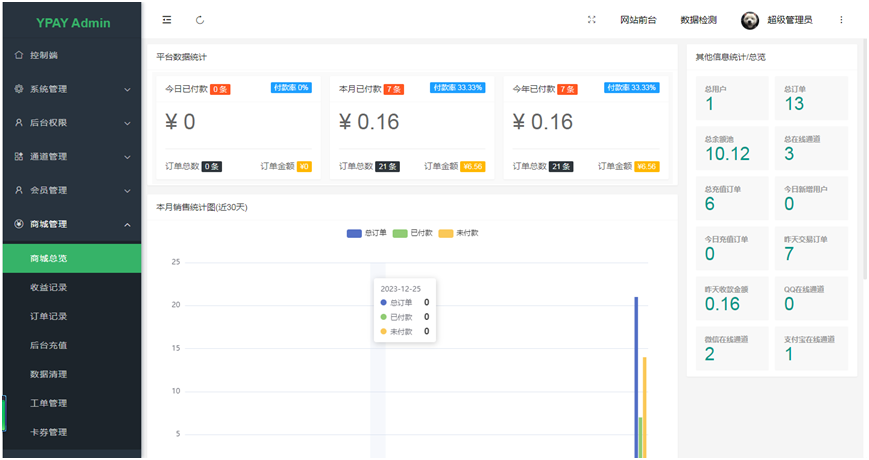Click the 今日充值订单 stat card
This screenshot has height=460, width=869.
click(732, 248)
